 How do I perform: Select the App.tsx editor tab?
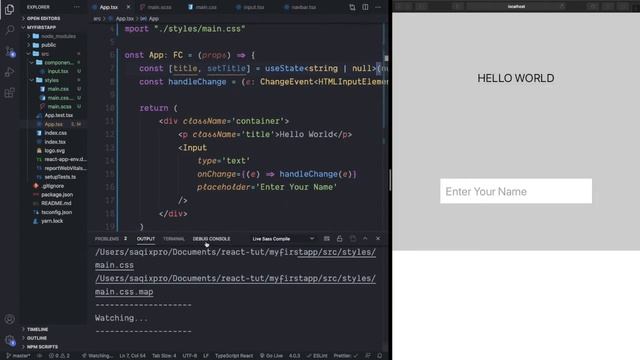(x=108, y=7)
